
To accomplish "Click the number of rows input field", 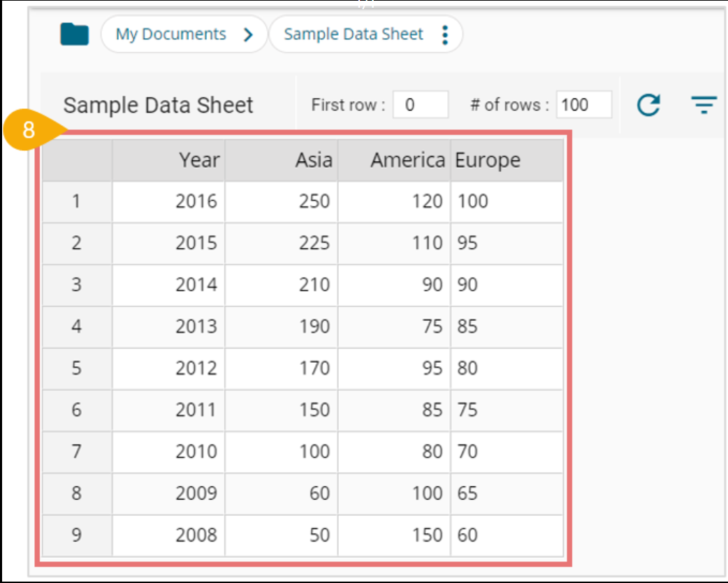I will pyautogui.click(x=583, y=105).
